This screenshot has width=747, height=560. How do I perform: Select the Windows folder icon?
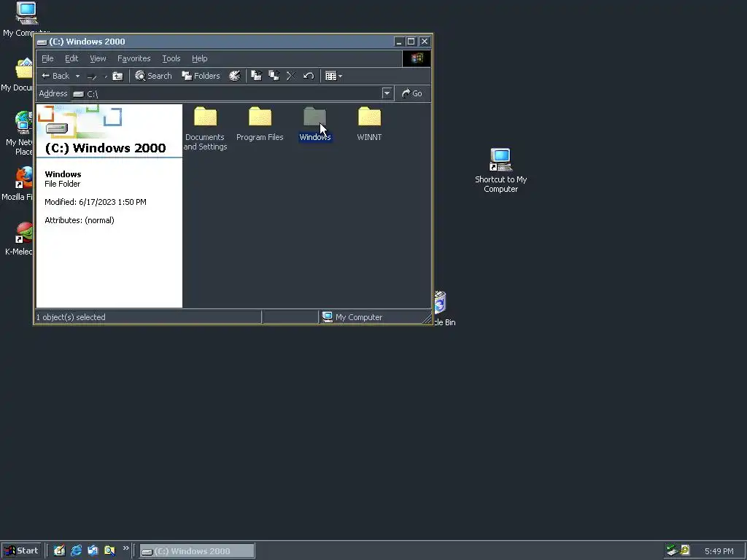coord(315,117)
